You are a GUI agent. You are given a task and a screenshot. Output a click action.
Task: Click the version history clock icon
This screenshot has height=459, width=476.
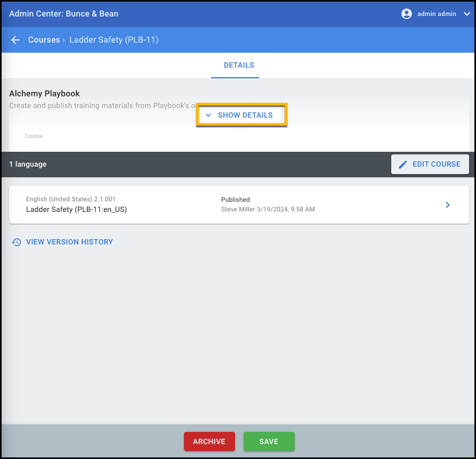pos(17,242)
